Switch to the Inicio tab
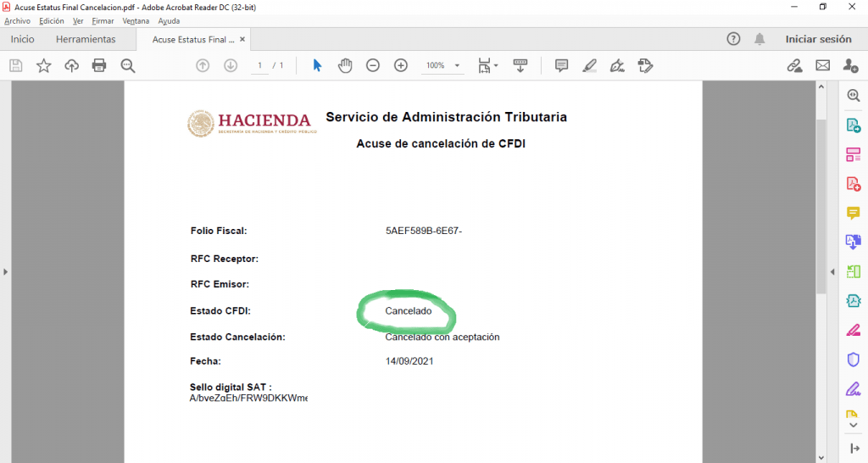 coord(22,39)
